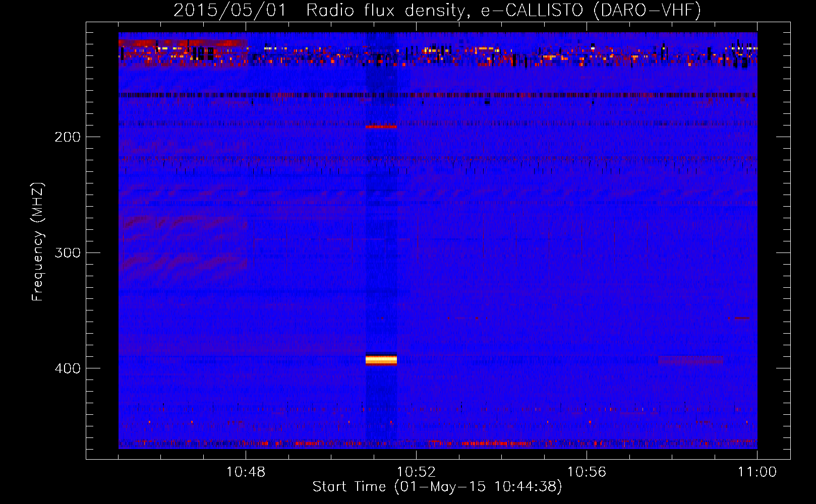
Task: Click the "Start Time (01-May-15 10:44:38)" axis label
Action: pos(437,487)
